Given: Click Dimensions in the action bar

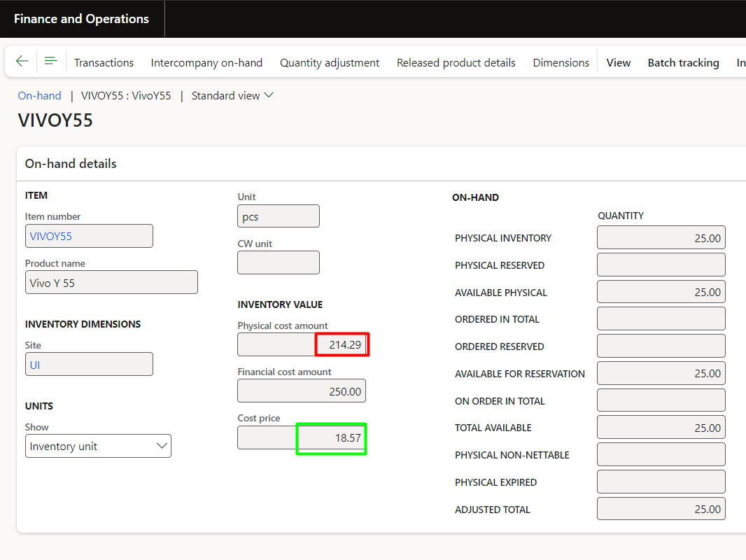Looking at the screenshot, I should pos(561,63).
